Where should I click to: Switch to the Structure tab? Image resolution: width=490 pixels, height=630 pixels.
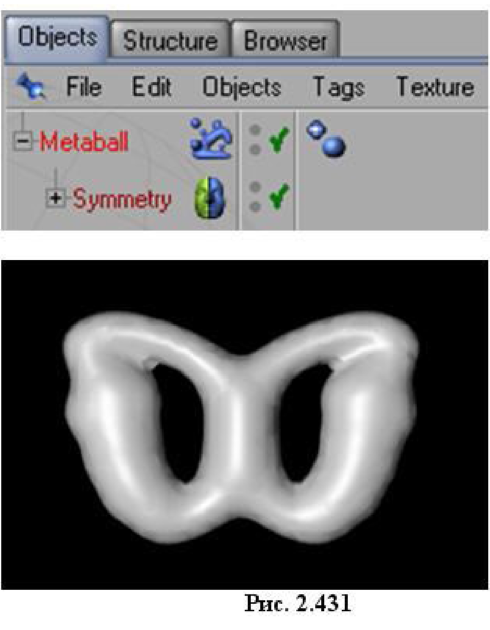[x=170, y=41]
